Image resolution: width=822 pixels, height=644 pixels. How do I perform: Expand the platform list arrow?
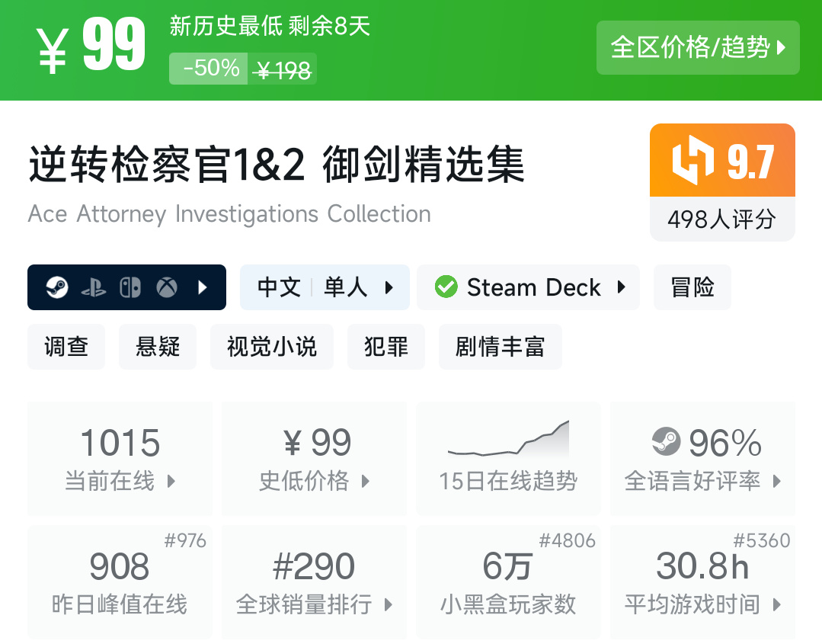pos(203,287)
